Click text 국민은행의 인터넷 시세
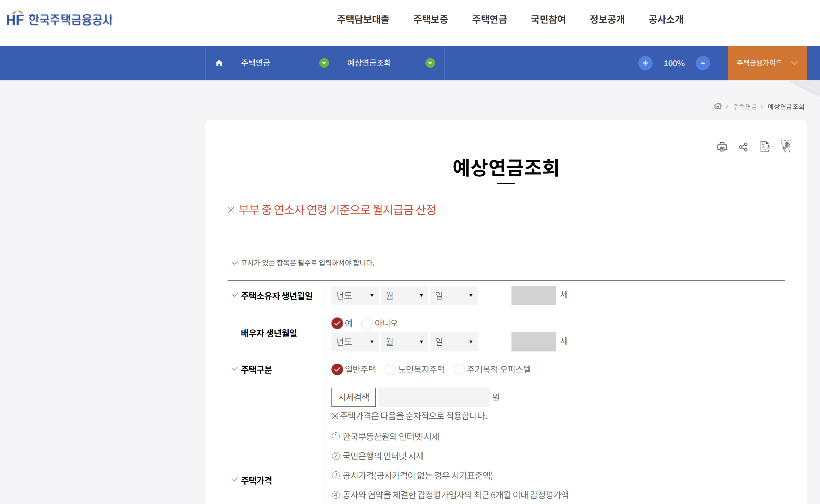The image size is (820, 504). [x=383, y=456]
